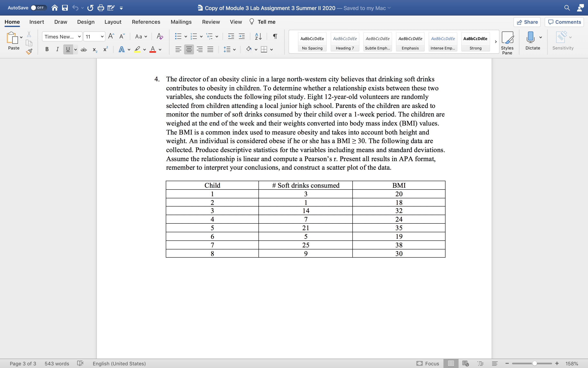The height and width of the screenshot is (368, 588).
Task: Align text right
Action: point(199,49)
